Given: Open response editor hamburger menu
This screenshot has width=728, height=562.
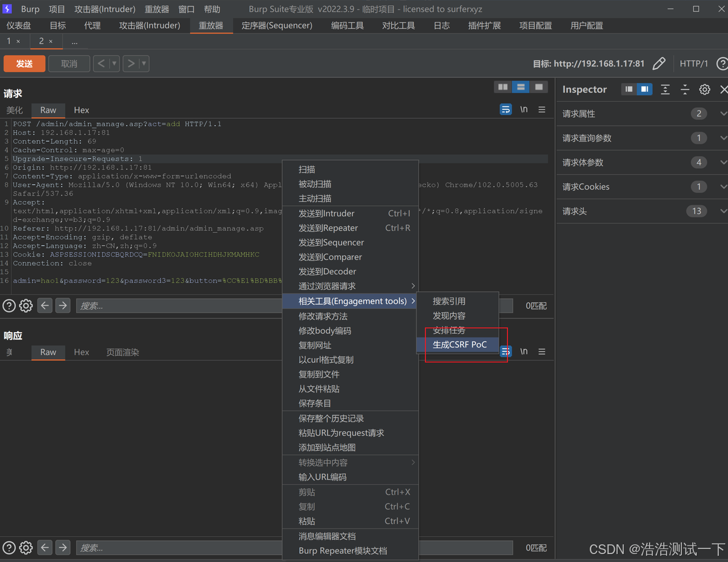Looking at the screenshot, I should click(x=542, y=352).
